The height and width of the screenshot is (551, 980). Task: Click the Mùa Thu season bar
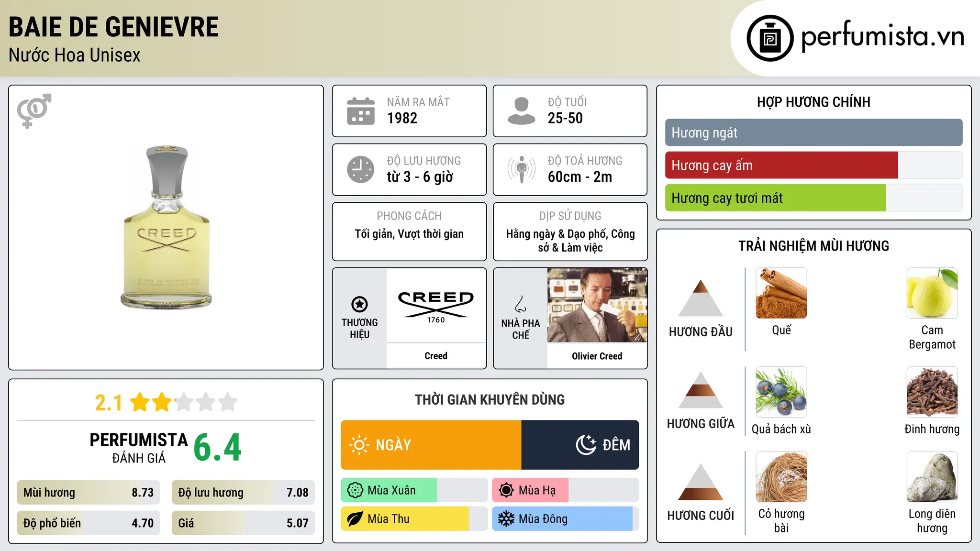tap(414, 519)
